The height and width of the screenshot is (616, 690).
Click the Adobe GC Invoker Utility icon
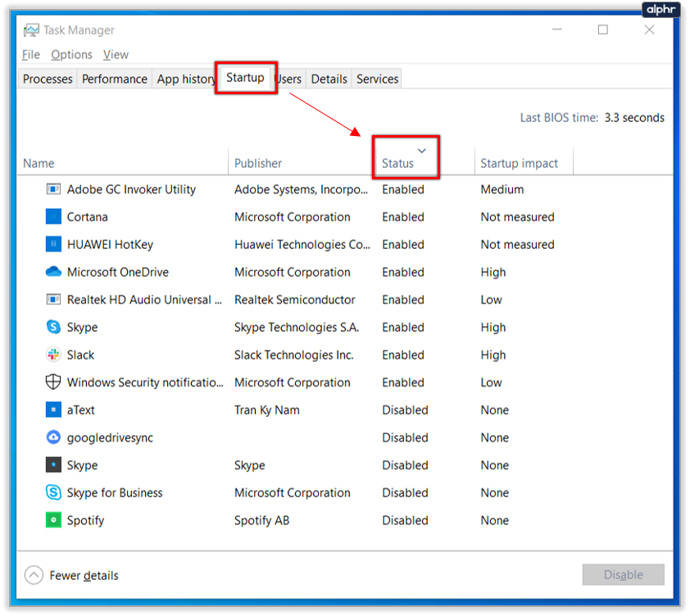click(53, 189)
